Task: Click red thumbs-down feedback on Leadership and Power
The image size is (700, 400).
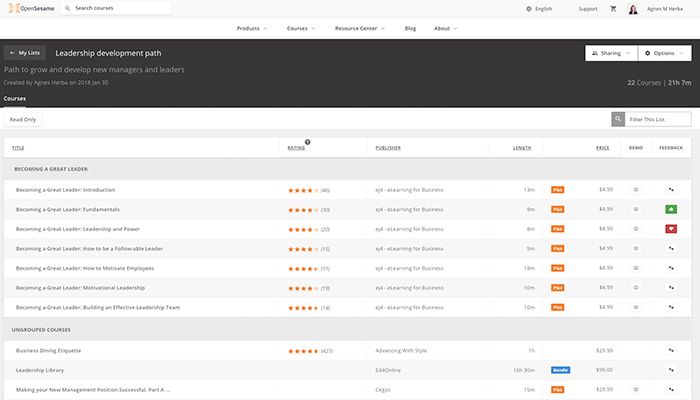Action: (671, 229)
